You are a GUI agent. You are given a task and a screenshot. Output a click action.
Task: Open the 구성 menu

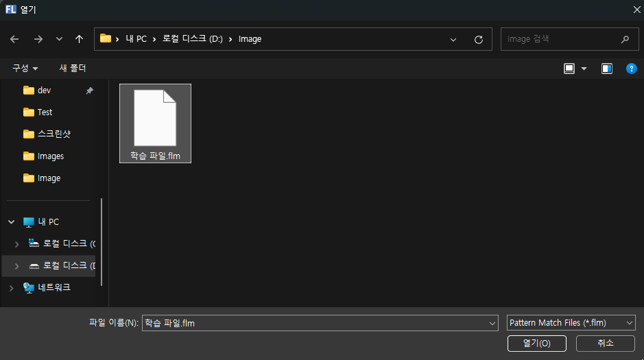pos(25,68)
